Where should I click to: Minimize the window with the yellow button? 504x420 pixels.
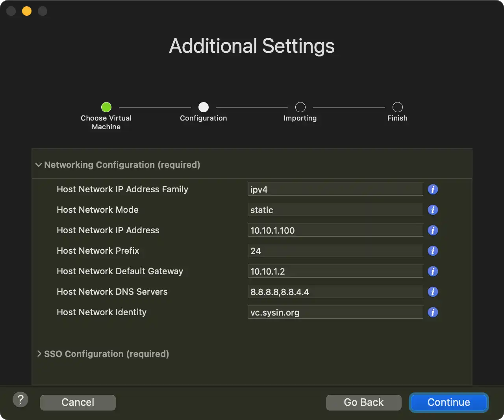pos(27,11)
